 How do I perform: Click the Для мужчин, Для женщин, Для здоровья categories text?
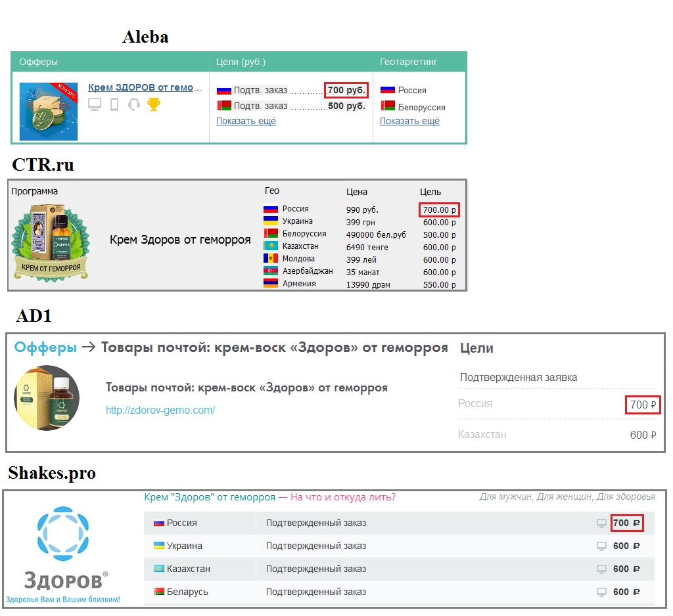(x=567, y=496)
